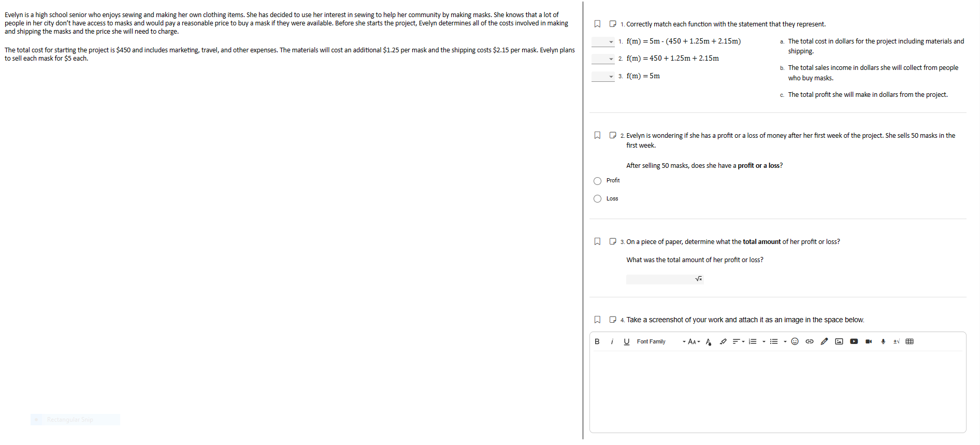
Task: Click the 'Profit' answer label
Action: (613, 181)
